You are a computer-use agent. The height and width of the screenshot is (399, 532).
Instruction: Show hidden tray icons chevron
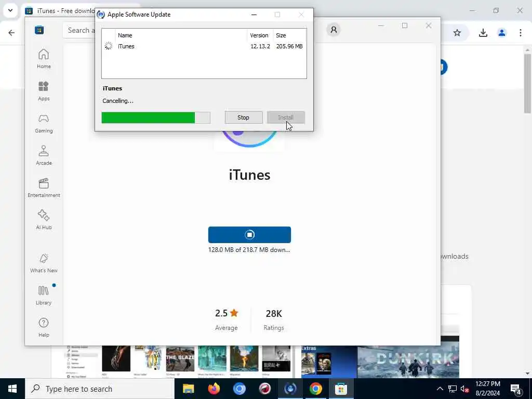(440, 389)
